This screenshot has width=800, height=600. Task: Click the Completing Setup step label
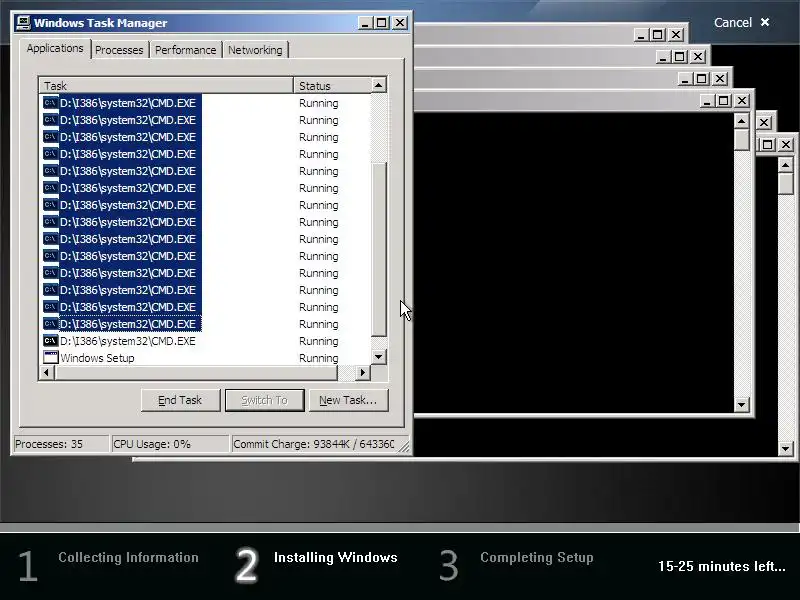tap(537, 557)
